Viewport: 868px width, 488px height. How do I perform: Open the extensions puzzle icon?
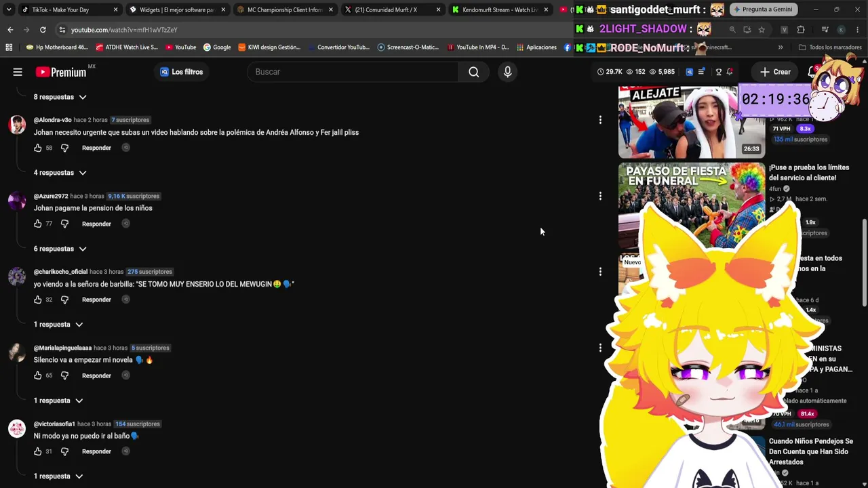(801, 30)
